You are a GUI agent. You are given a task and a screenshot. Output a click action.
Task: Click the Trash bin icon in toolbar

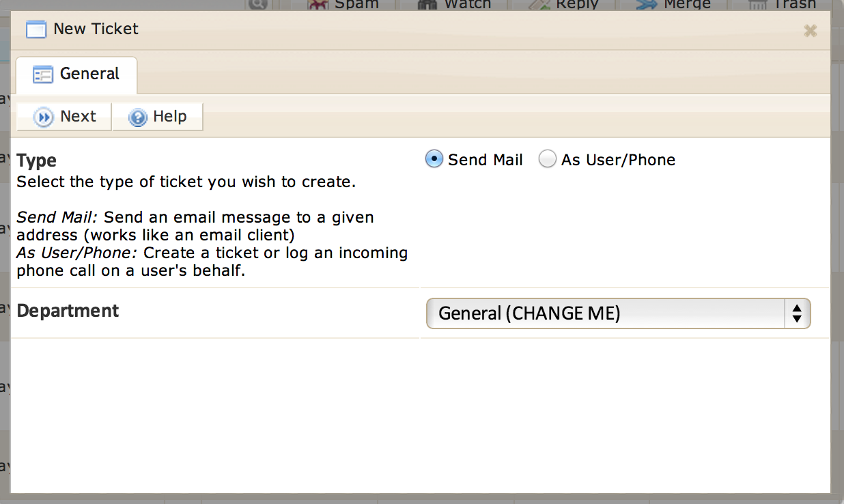[757, 4]
